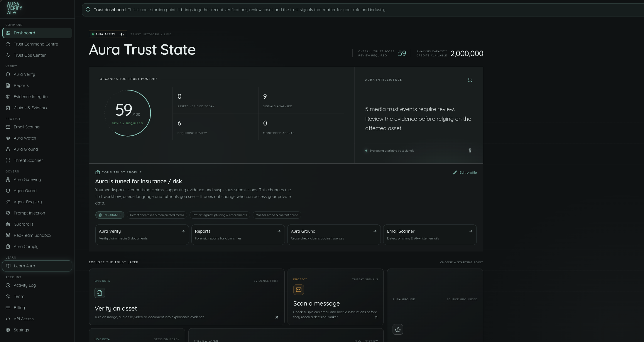Click the Aura Gateway network icon
Viewport: 644px width, 342px height.
[x=8, y=180]
